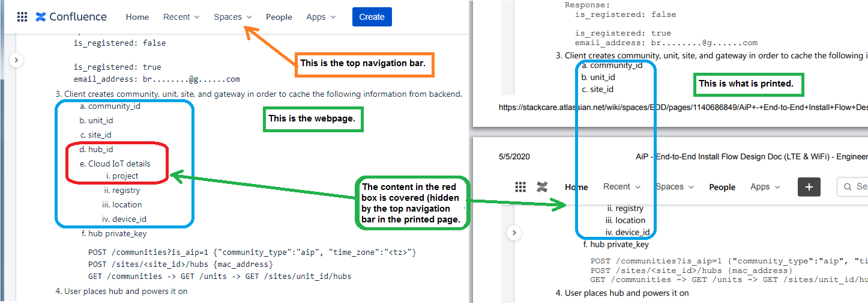This screenshot has height=303, width=868.
Task: Expand the sidebar chevron in the printed page
Action: pyautogui.click(x=514, y=232)
